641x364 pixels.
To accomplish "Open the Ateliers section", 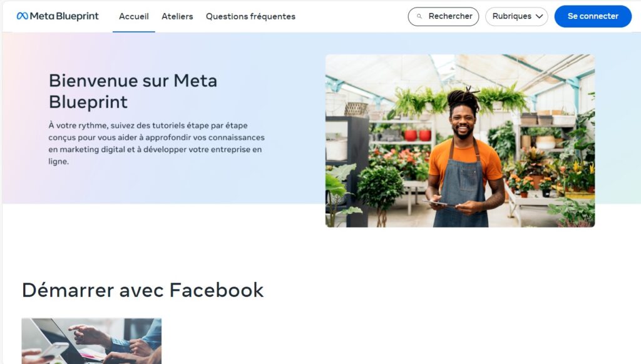I will point(177,16).
